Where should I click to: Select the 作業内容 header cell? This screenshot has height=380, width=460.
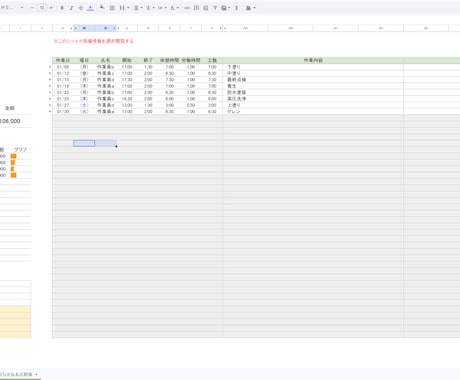coord(313,60)
